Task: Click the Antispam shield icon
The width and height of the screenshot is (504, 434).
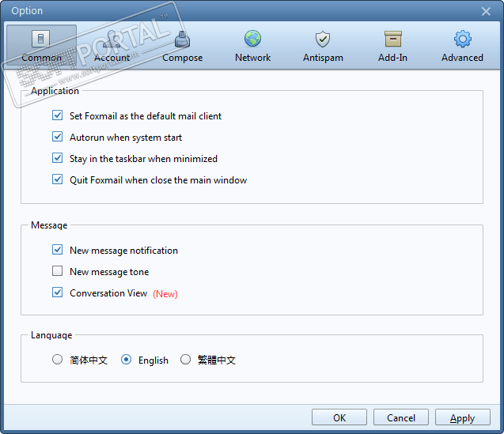Action: point(323,39)
